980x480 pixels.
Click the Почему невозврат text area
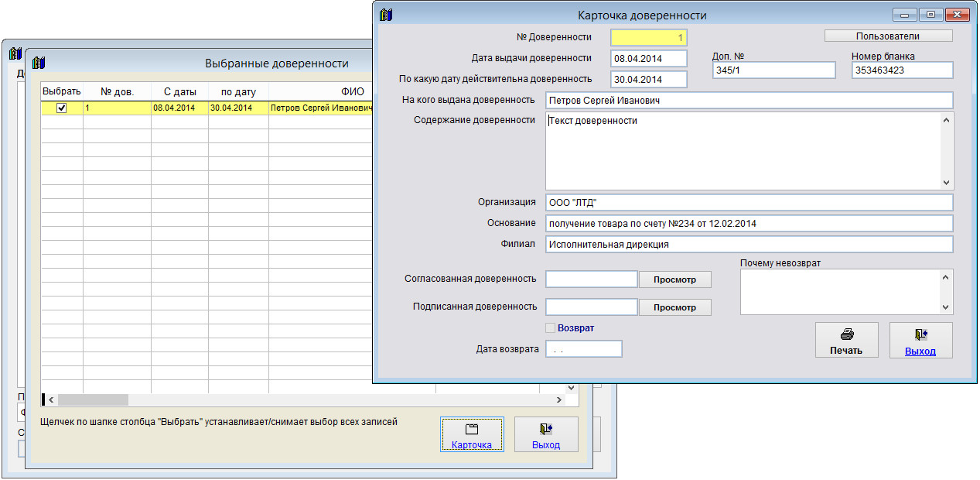(x=841, y=292)
